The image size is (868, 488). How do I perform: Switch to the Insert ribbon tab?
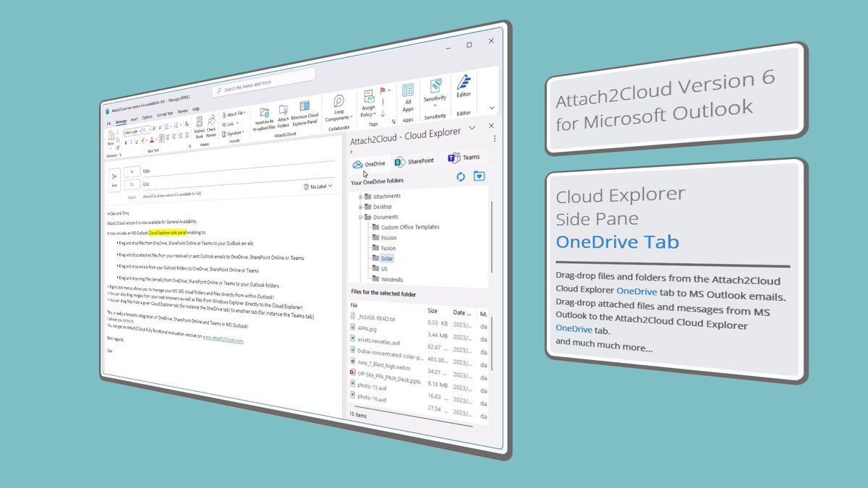[x=135, y=119]
